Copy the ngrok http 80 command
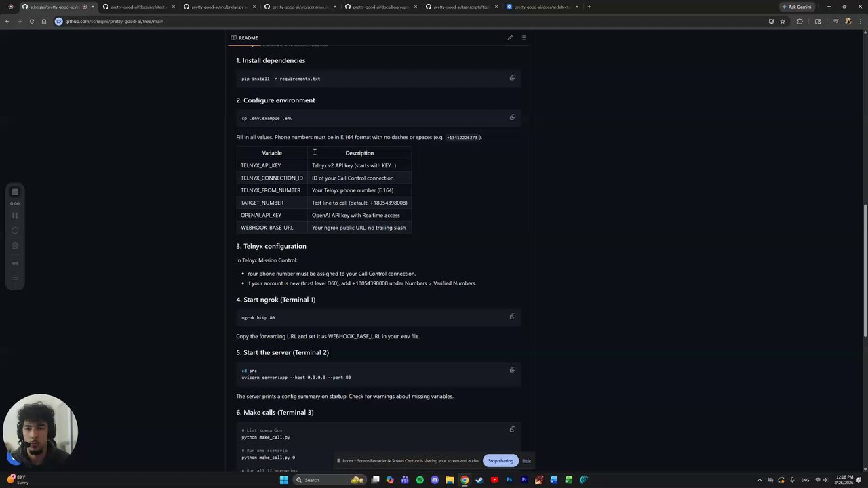Screen dimensions: 868x488 click(513, 317)
